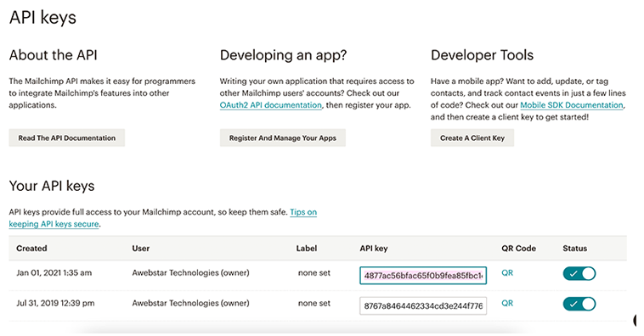Click 'none set' label in 2019 row
This screenshot has height=336, width=644.
click(314, 303)
